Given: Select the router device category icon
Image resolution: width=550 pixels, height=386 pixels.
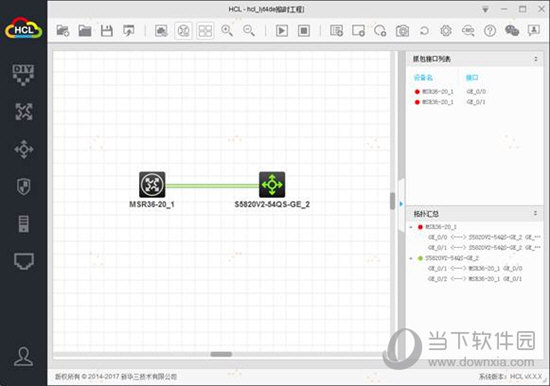Looking at the screenshot, I should tap(24, 112).
